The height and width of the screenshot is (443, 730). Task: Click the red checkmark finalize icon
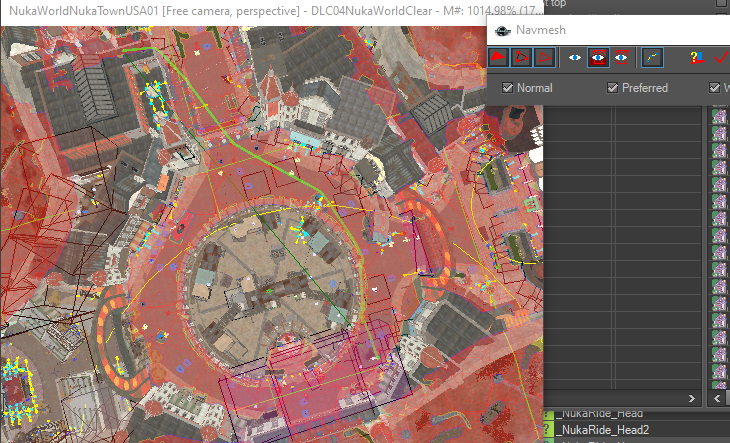tap(721, 58)
